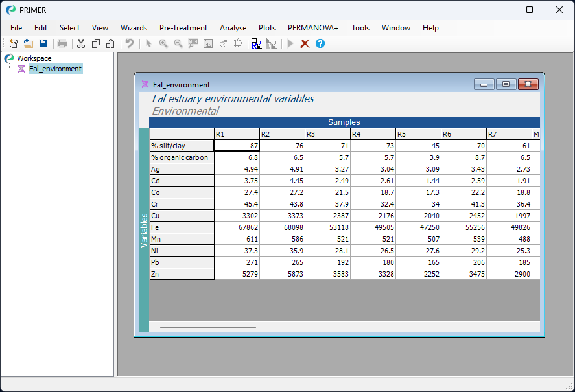Click the horizontal scrollbar of data sheet
Viewport: 575px width, 392px height.
pyautogui.click(x=208, y=327)
